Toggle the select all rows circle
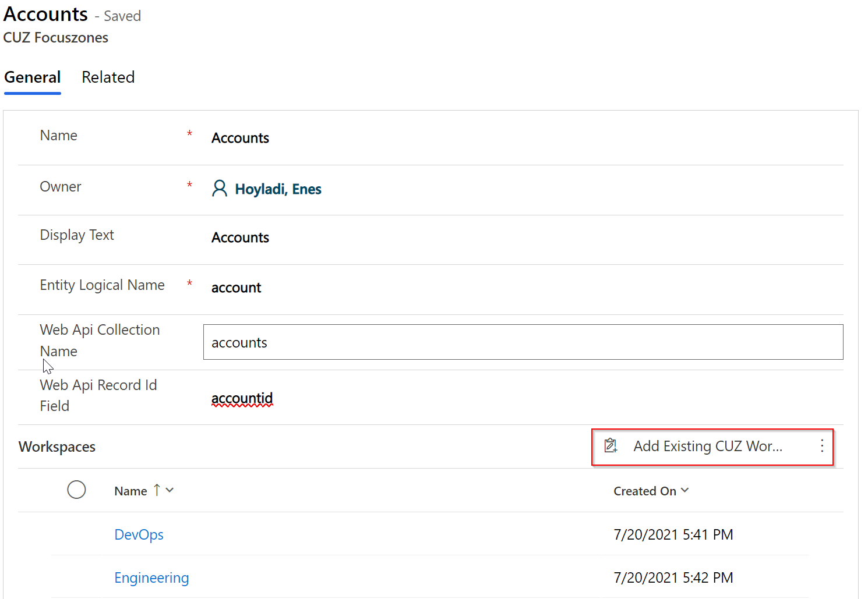Screen dimensions: 868x599 76,490
